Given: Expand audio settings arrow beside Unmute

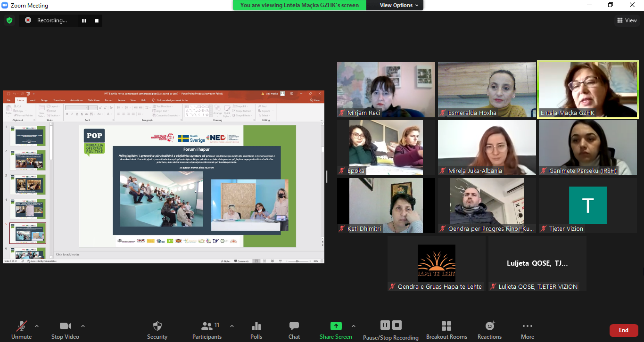Looking at the screenshot, I should pyautogui.click(x=37, y=326).
